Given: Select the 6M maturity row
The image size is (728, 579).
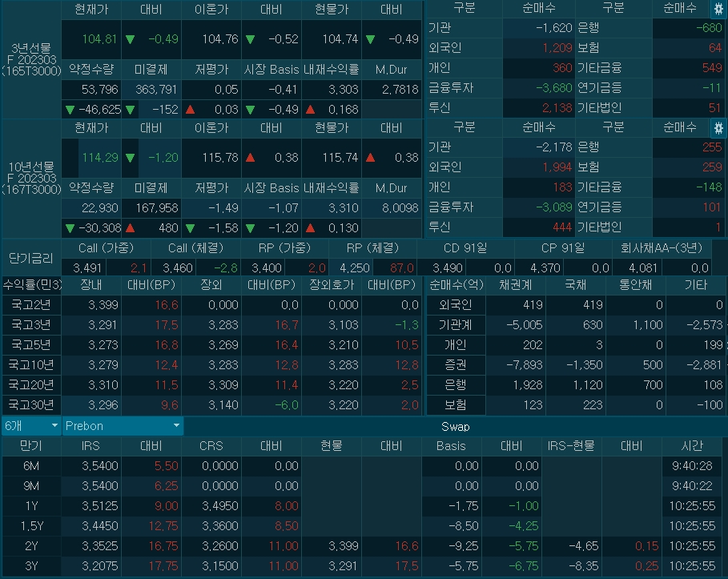Looking at the screenshot, I should [x=31, y=466].
